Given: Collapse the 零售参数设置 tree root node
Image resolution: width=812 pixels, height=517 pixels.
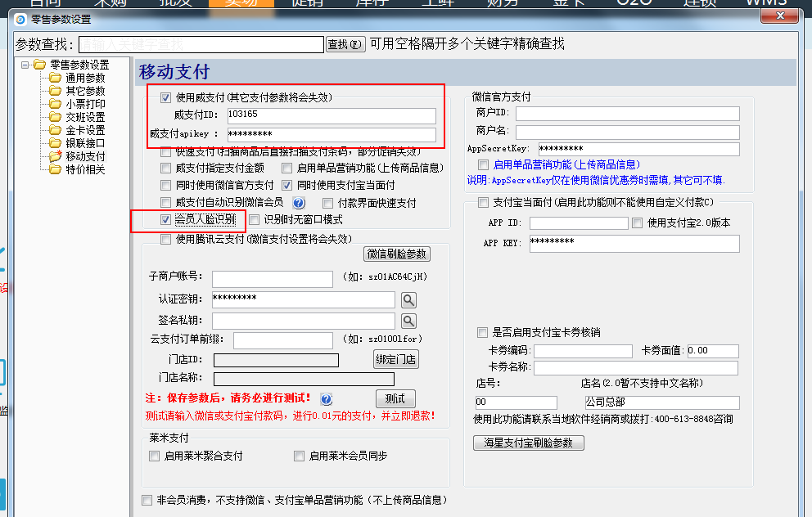Looking at the screenshot, I should 26,65.
